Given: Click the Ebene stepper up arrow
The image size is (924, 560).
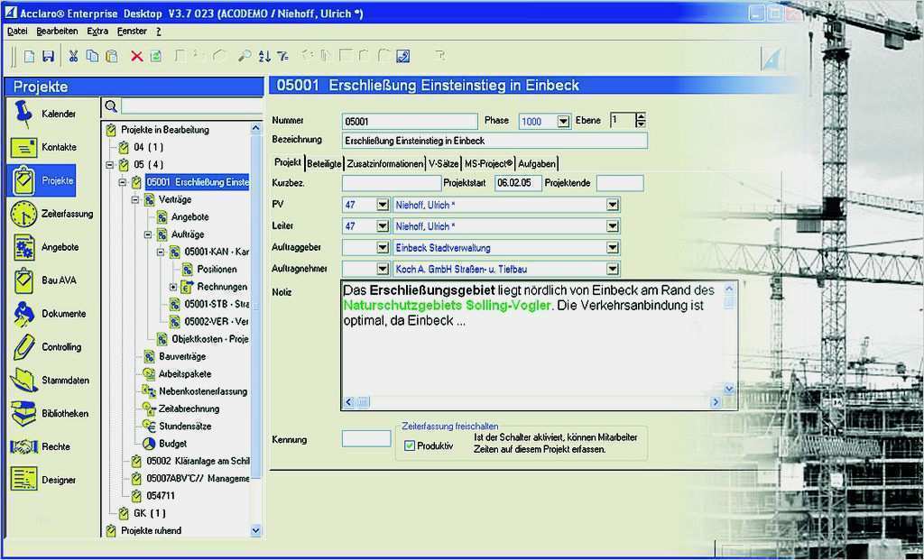Looking at the screenshot, I should (641, 117).
